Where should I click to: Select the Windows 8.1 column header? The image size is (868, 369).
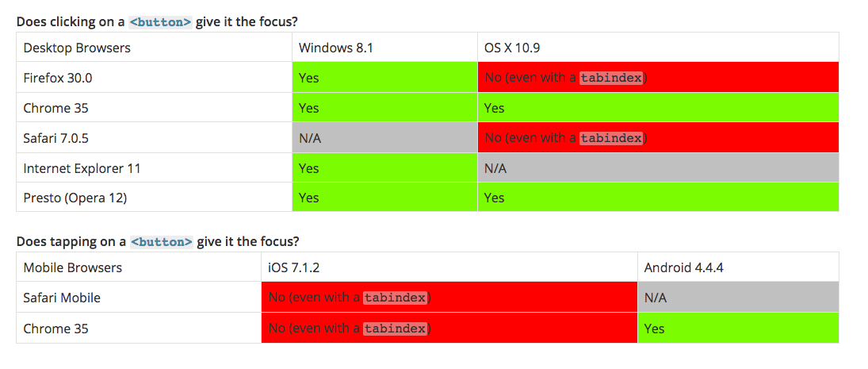click(x=384, y=47)
